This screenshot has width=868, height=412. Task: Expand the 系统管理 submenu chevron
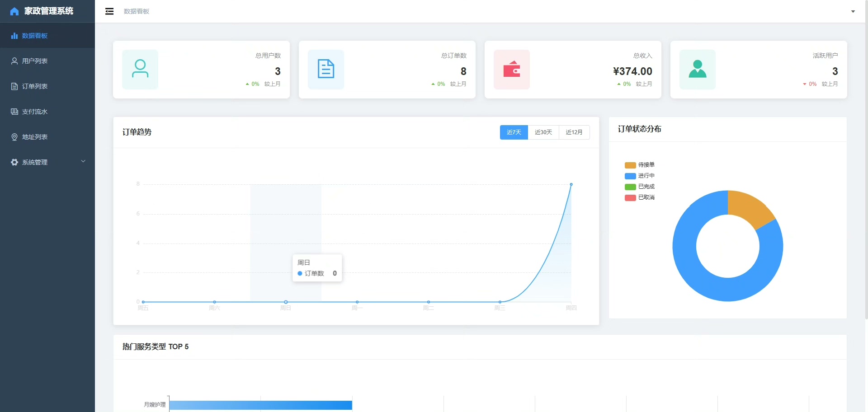[x=83, y=161]
